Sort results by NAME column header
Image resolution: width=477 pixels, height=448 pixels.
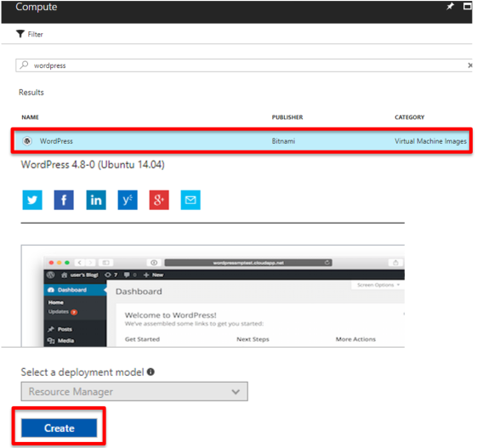pos(30,117)
